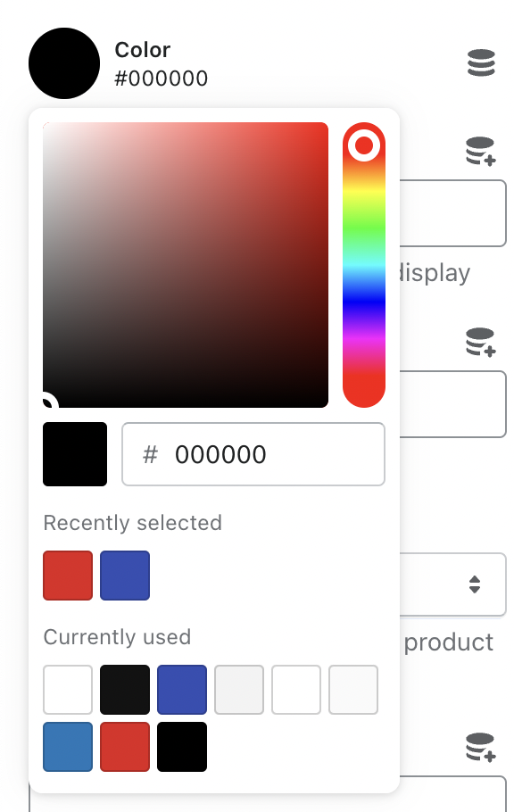Select the red recently selected swatch
The image size is (514, 812).
pos(68,576)
